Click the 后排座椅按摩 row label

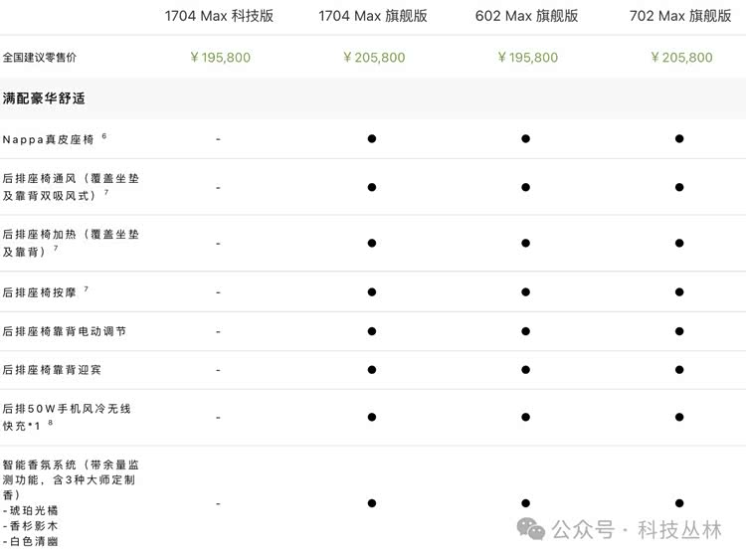[41, 292]
